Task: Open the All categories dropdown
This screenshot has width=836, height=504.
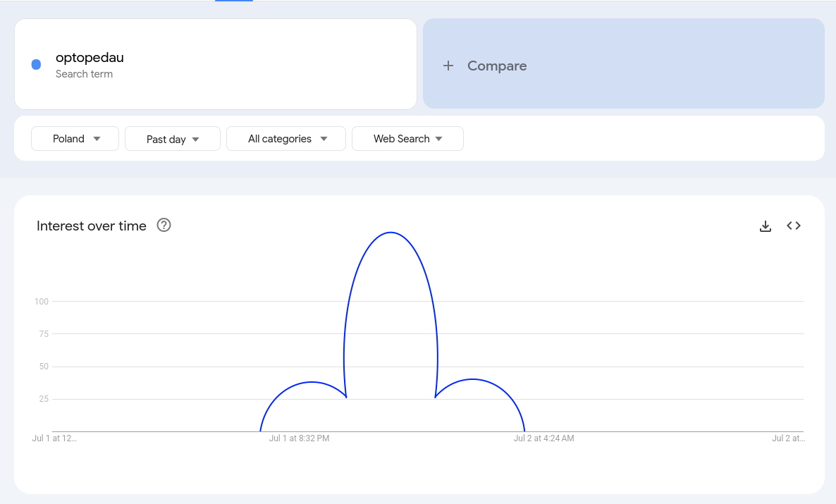Action: [x=286, y=139]
